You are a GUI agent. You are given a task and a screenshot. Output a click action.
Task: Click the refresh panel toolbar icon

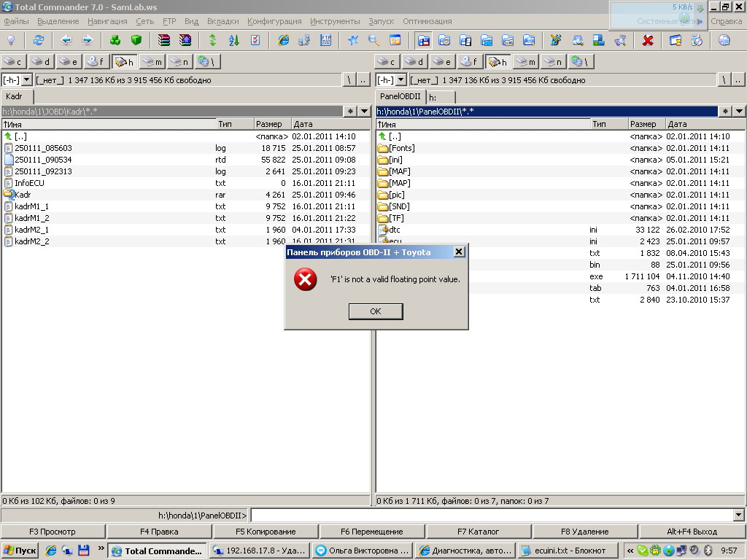(38, 40)
